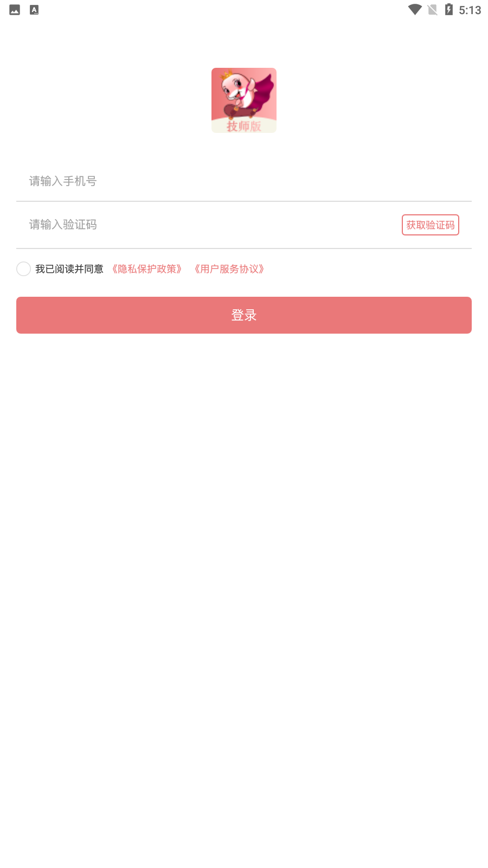
Task: Tap the pink mascot app logo
Action: pos(244,100)
